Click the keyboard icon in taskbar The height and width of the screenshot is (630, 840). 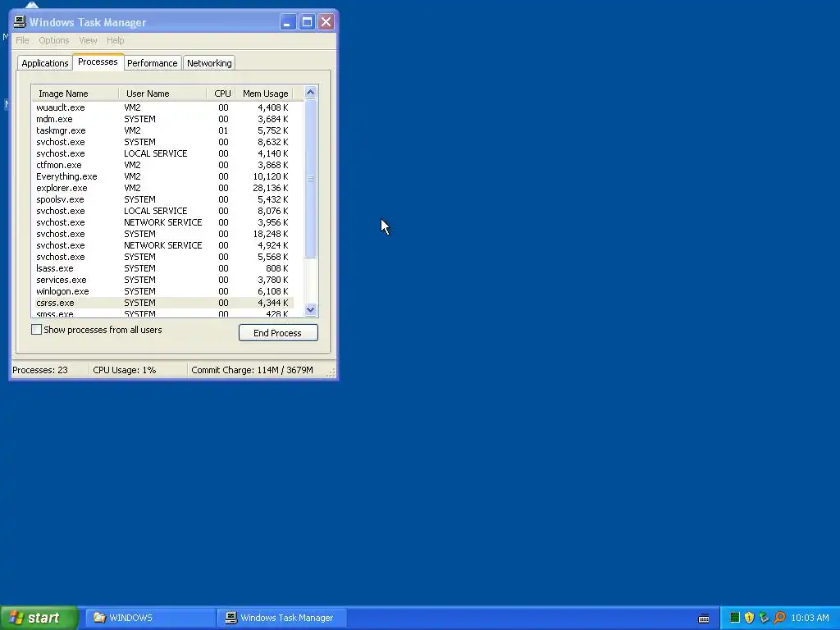point(704,619)
